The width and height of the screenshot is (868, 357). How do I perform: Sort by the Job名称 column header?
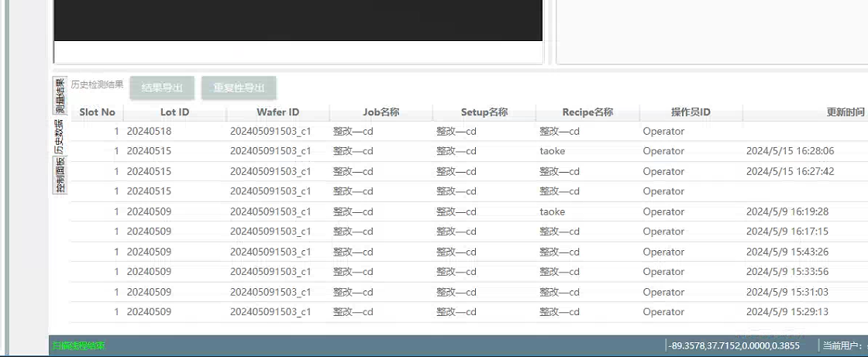click(381, 112)
